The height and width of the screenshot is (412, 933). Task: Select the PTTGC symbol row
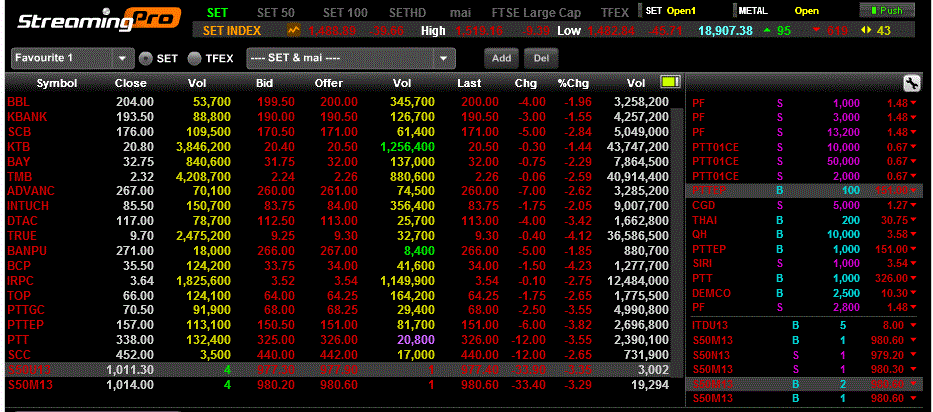pos(338,310)
